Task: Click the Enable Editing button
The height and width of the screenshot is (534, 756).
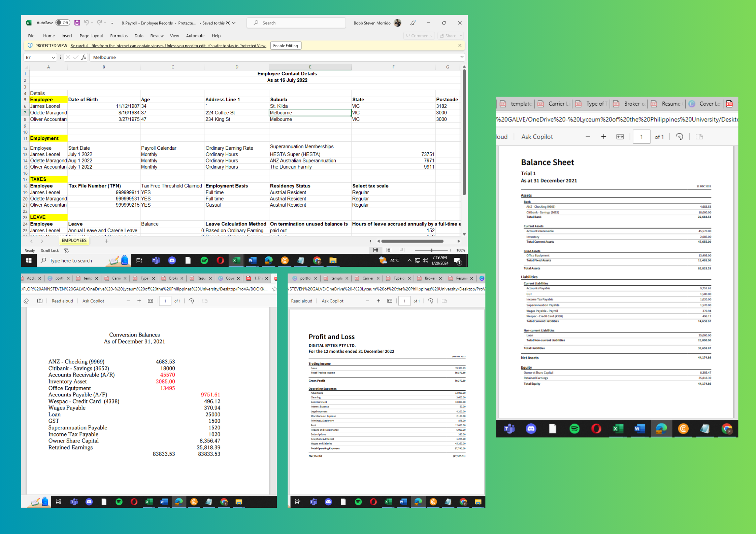Action: (285, 45)
